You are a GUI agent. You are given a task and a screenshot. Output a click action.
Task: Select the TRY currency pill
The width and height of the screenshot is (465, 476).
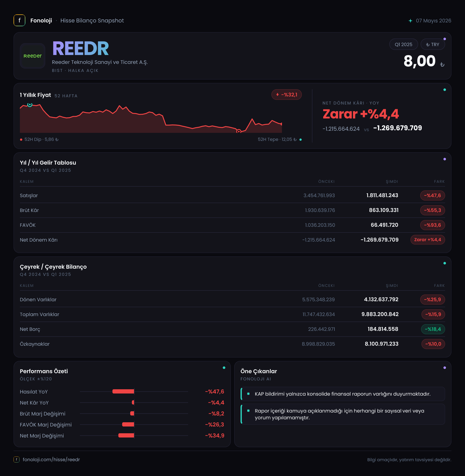[432, 44]
